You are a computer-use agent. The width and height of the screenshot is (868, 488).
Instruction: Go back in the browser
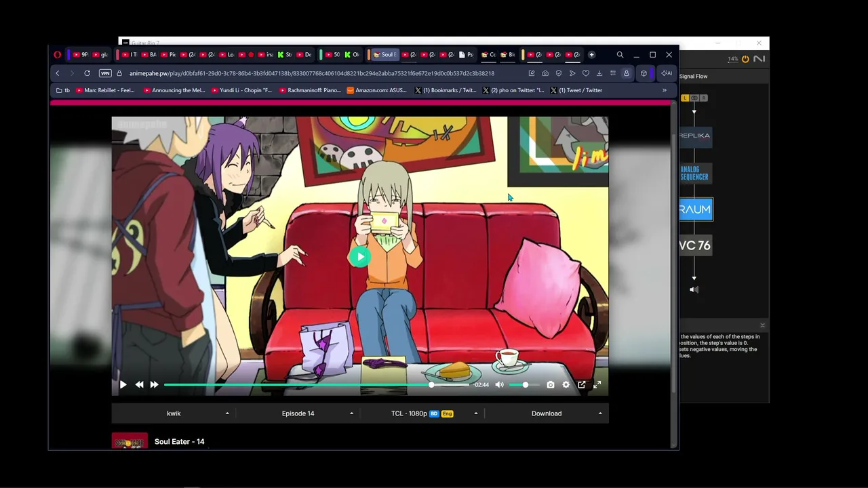pyautogui.click(x=58, y=73)
